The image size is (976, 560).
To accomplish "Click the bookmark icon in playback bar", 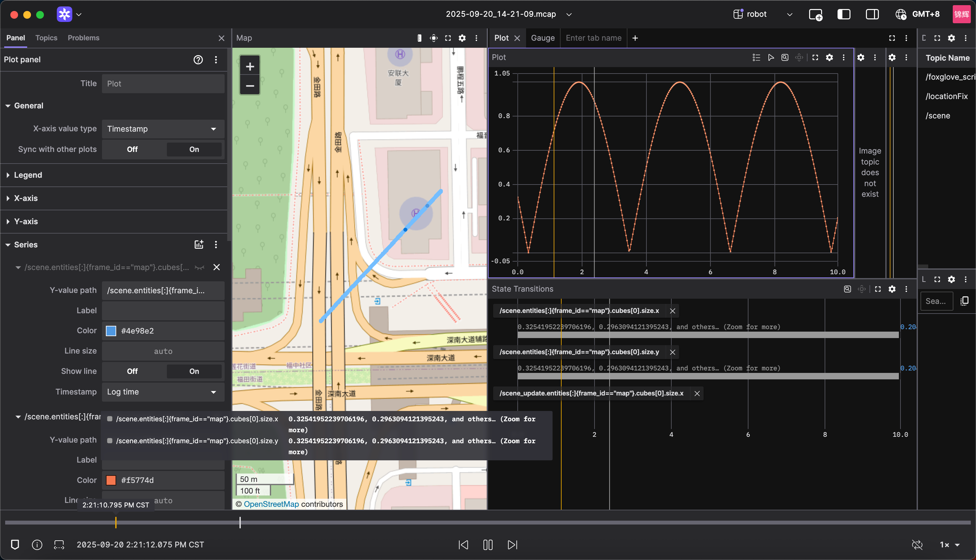I will point(15,545).
